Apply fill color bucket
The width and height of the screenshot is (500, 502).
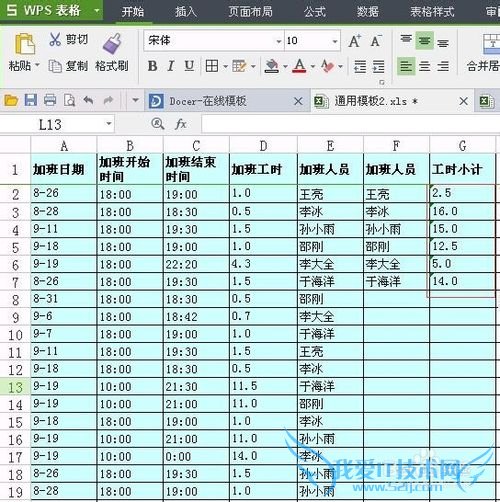tap(272, 66)
